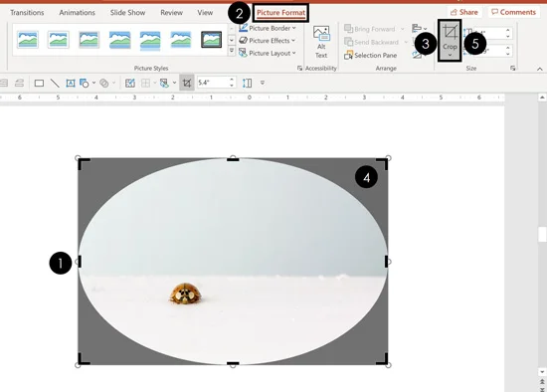Click the checkmark grid icon in quick toolbar
Viewport: 547px width, 392px height.
pyautogui.click(x=129, y=84)
